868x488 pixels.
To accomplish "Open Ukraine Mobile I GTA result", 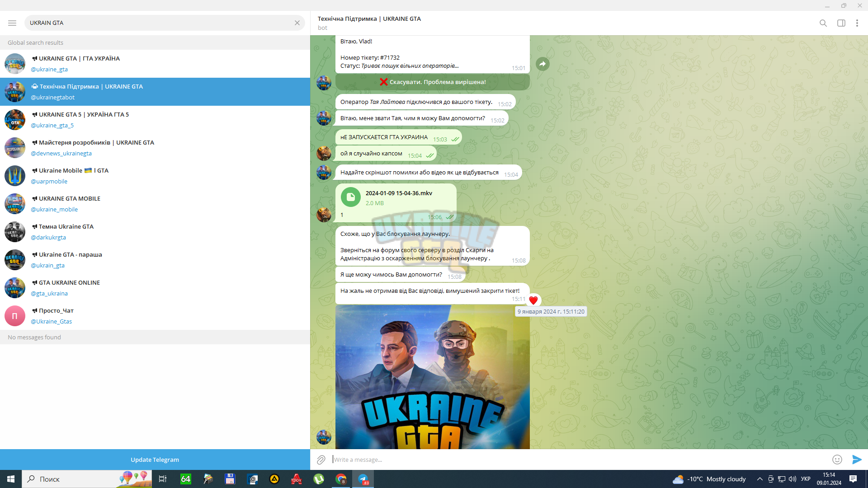I will 155,176.
